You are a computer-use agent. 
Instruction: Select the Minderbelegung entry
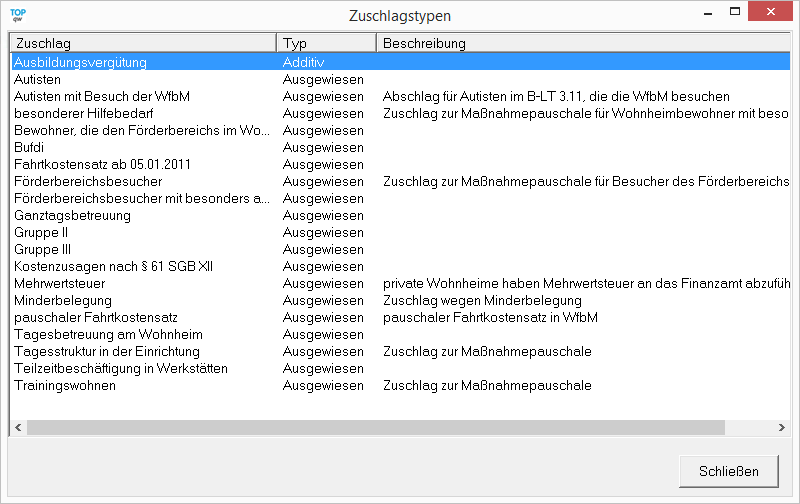(61, 300)
